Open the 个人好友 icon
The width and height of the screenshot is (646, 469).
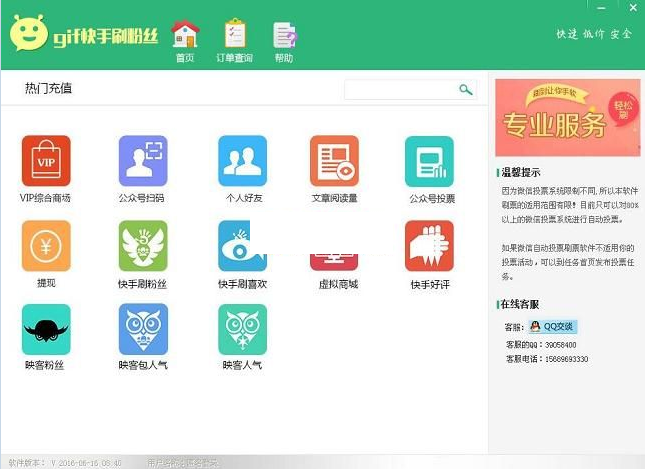243,161
